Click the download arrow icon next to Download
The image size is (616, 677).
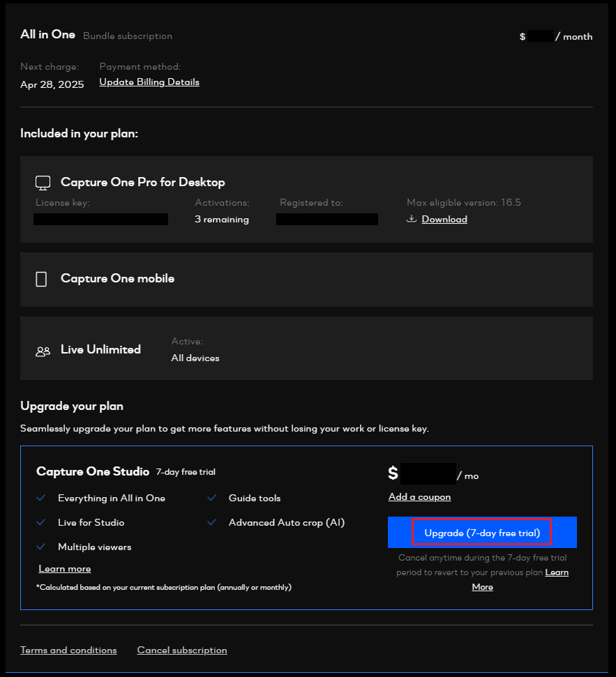point(412,218)
